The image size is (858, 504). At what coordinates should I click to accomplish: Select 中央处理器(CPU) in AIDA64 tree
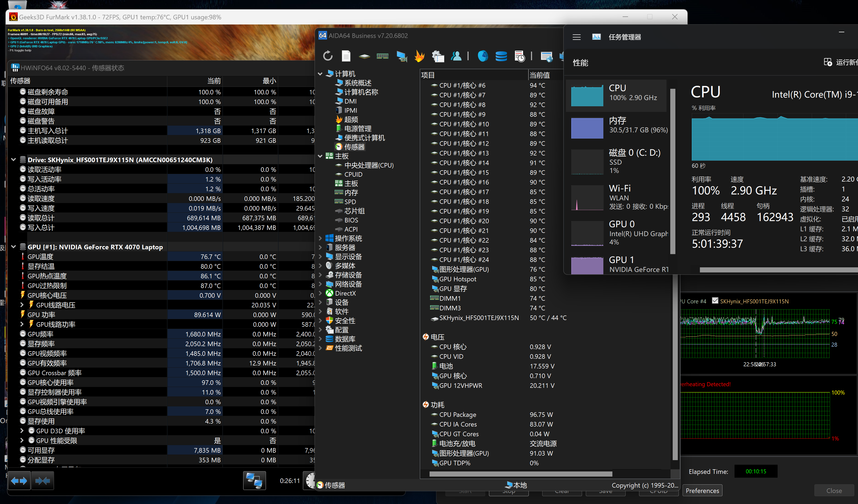(369, 165)
